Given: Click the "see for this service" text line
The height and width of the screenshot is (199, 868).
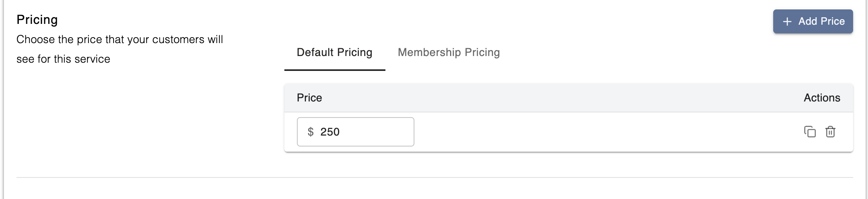Looking at the screenshot, I should pyautogui.click(x=63, y=59).
